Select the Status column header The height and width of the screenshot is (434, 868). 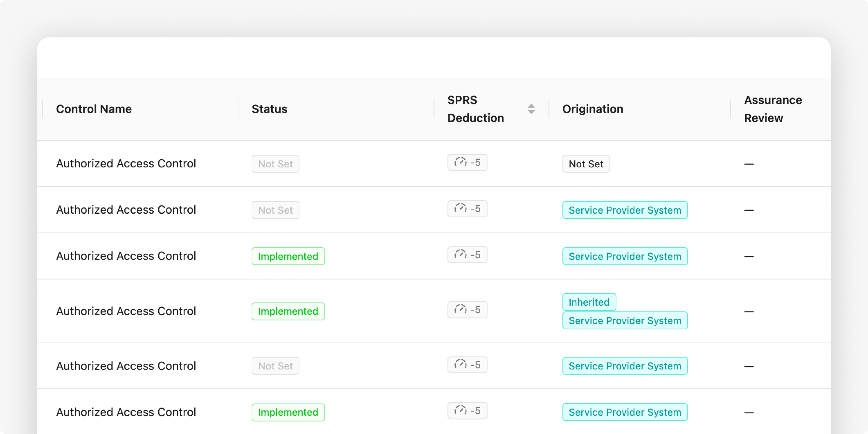[269, 109]
